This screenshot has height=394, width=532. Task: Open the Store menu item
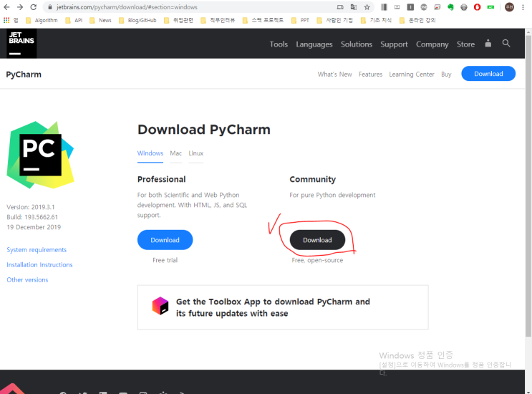[x=465, y=44]
